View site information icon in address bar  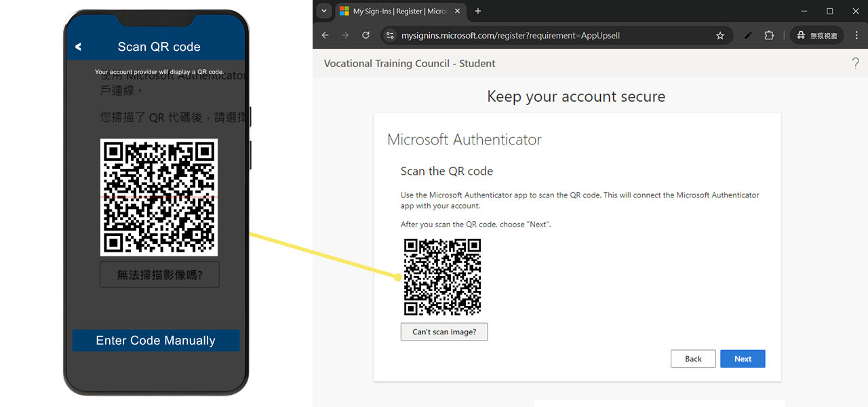click(x=389, y=36)
